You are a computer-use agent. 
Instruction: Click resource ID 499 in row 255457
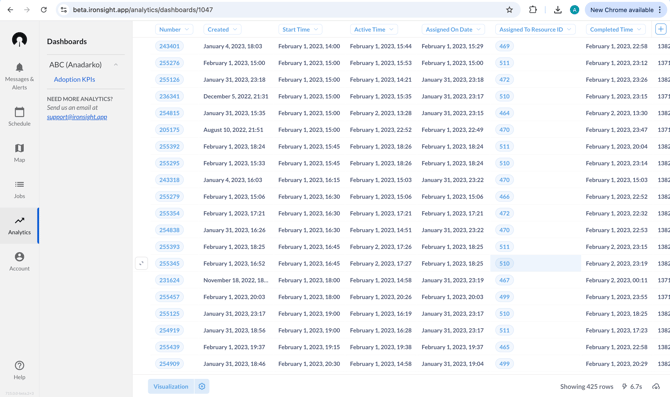click(x=505, y=297)
